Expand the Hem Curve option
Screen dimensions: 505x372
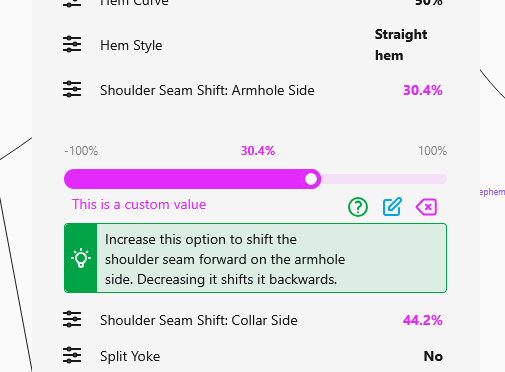(x=253, y=3)
